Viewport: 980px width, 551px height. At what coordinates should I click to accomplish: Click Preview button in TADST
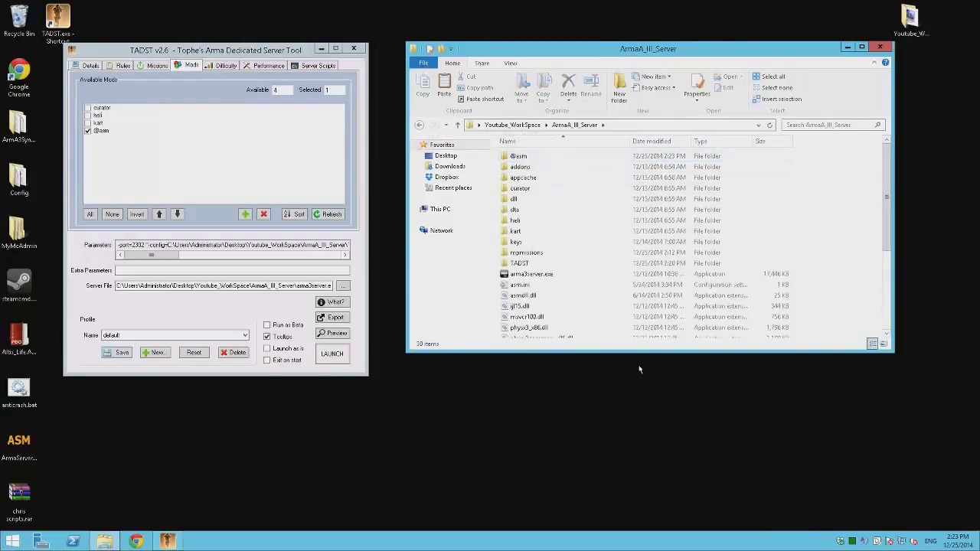click(x=332, y=334)
